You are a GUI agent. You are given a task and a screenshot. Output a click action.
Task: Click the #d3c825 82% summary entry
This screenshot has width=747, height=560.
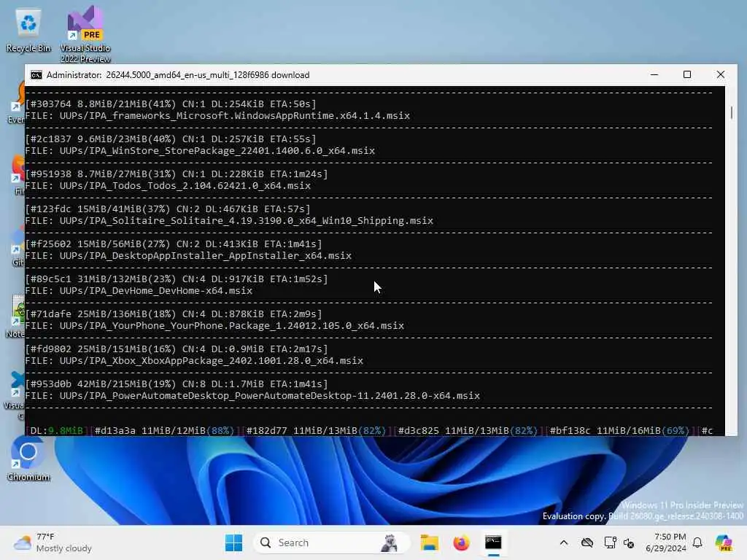(468, 430)
